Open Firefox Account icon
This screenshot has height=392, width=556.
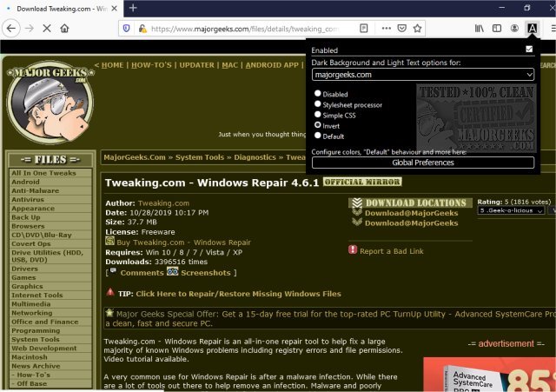pos(514,29)
